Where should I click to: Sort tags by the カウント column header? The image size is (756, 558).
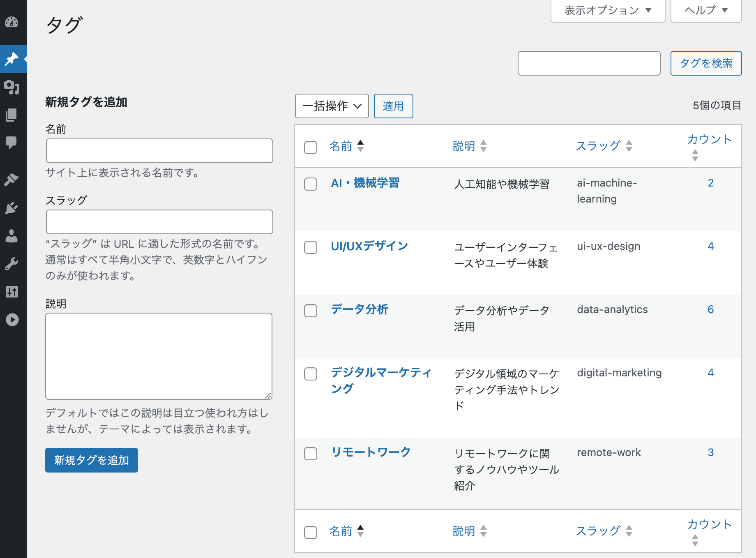click(710, 140)
